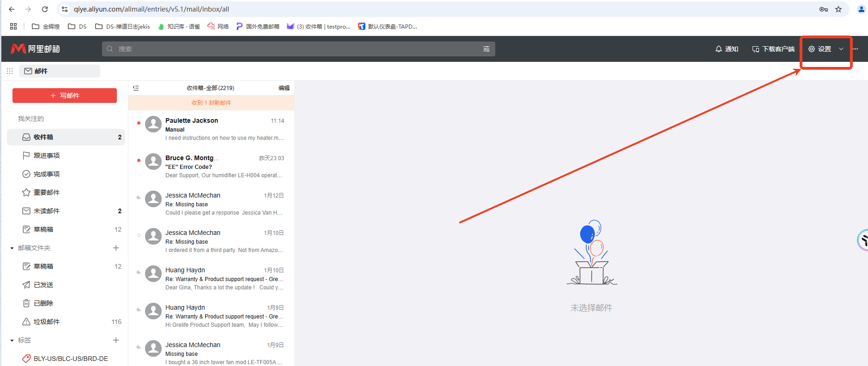
Task: Toggle unread dot on Bruce G. Montg email
Action: tap(139, 161)
